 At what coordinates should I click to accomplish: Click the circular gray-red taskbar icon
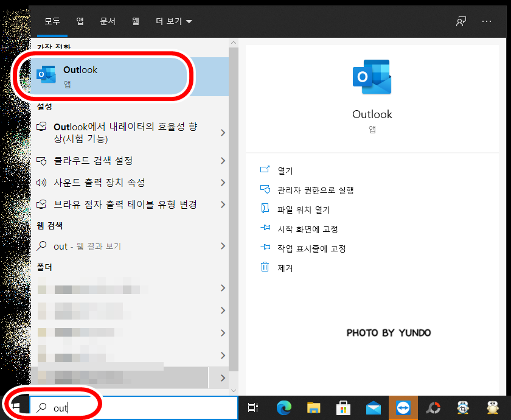(x=433, y=408)
